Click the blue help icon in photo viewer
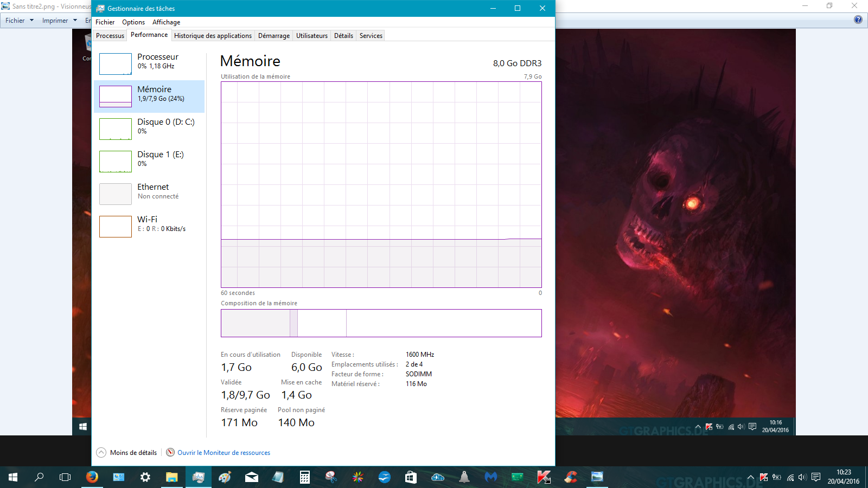The image size is (868, 488). [858, 20]
